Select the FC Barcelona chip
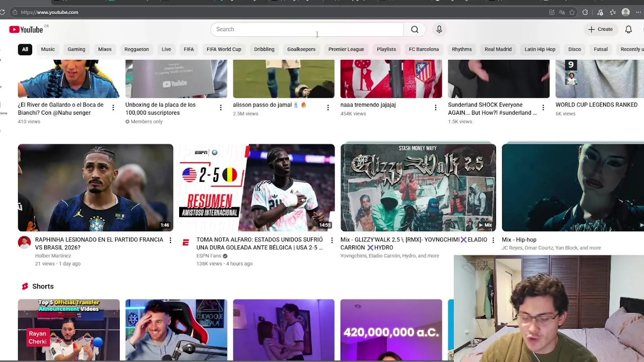Image resolution: width=644 pixels, height=362 pixels. (424, 49)
